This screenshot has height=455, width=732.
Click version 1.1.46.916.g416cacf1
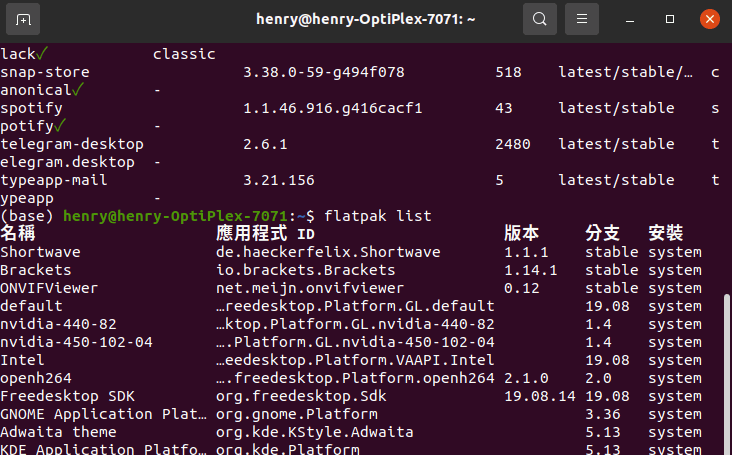[x=332, y=108]
